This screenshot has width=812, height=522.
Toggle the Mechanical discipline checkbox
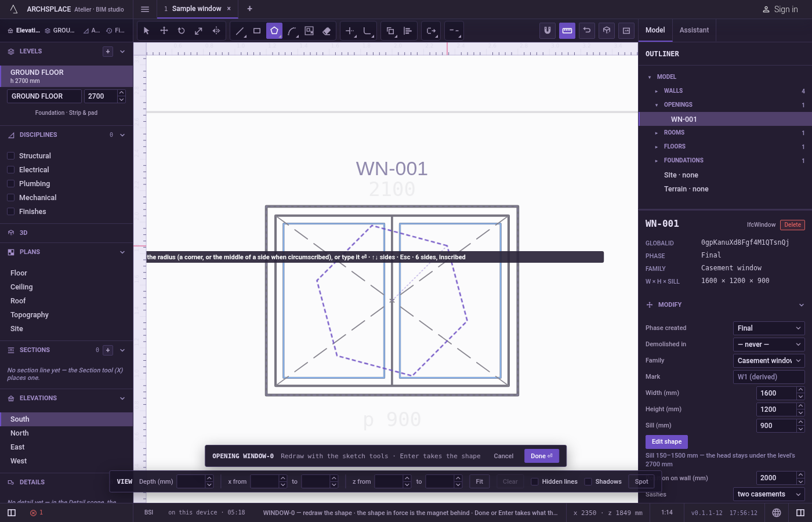(10, 198)
